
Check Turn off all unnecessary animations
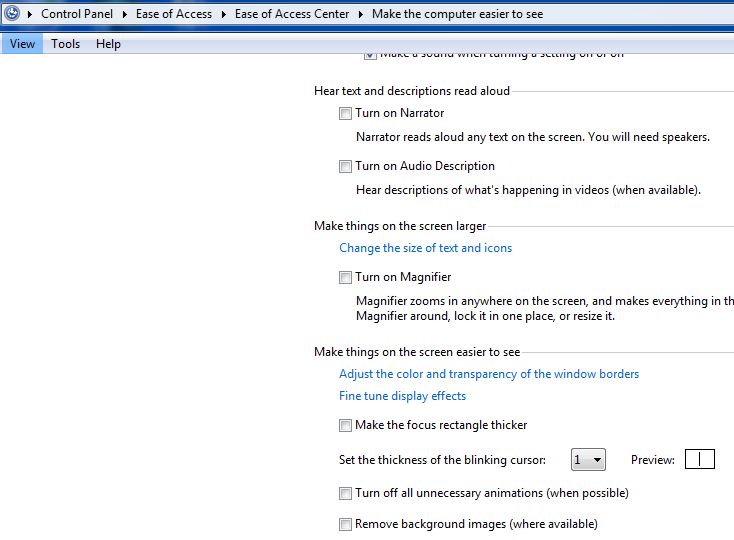point(345,494)
